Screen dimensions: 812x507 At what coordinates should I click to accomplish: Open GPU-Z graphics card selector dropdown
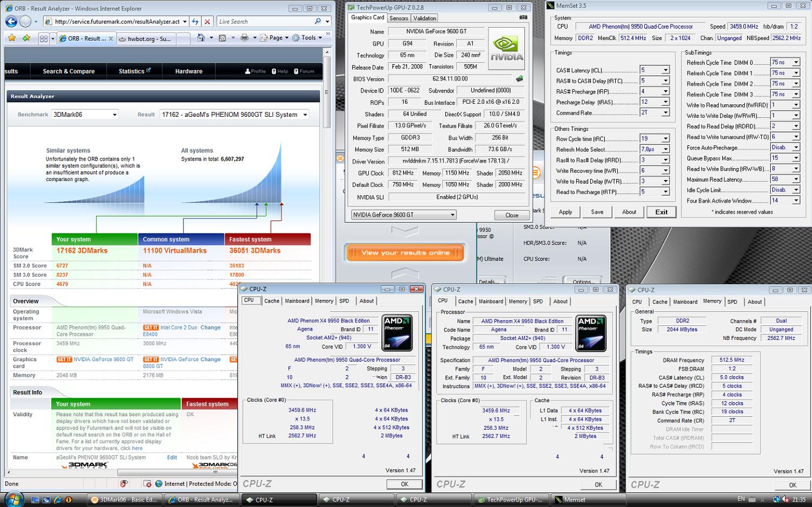(404, 215)
